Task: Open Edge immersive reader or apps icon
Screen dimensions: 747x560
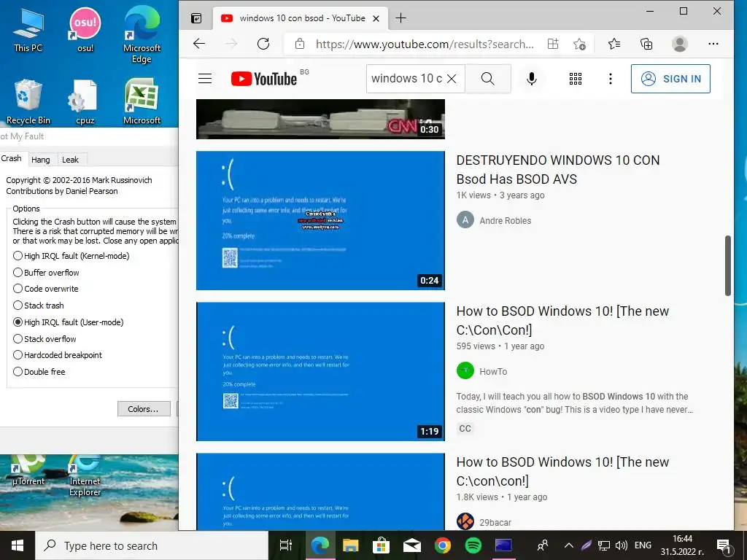Action: 553,44
